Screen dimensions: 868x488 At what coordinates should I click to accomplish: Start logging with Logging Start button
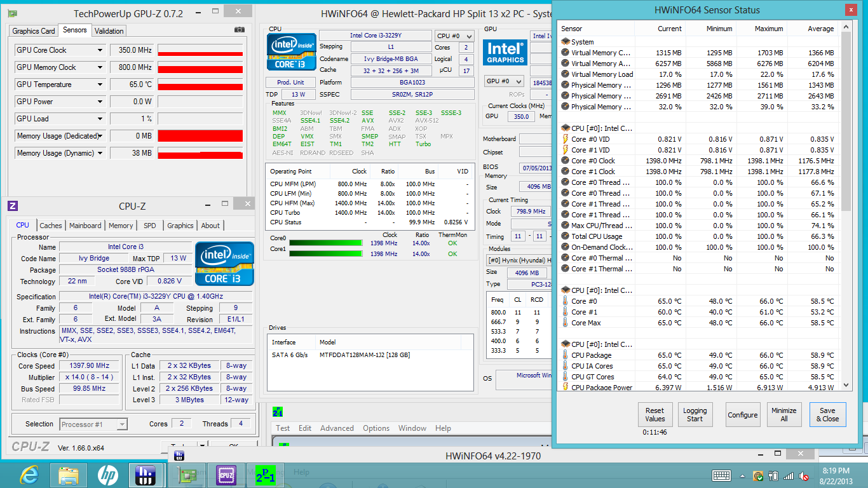pyautogui.click(x=695, y=415)
